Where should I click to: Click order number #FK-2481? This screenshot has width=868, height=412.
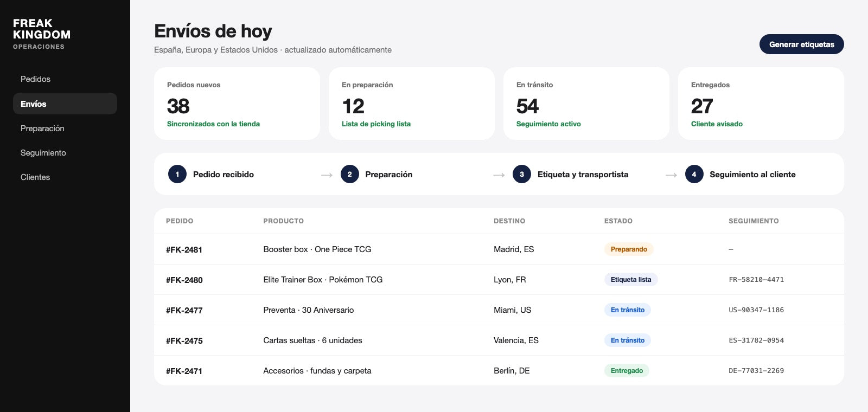tap(184, 250)
